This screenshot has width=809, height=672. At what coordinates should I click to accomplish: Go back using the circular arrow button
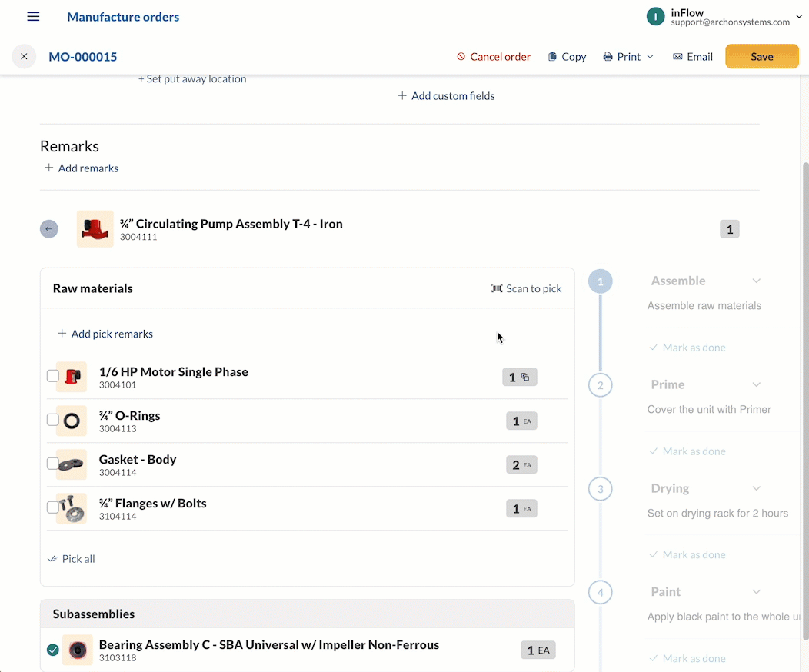[x=49, y=229]
